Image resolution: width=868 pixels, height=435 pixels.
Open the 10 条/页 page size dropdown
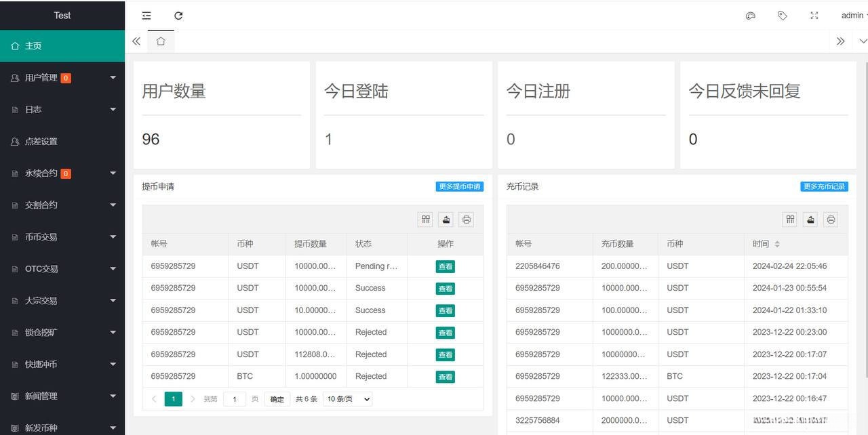348,399
